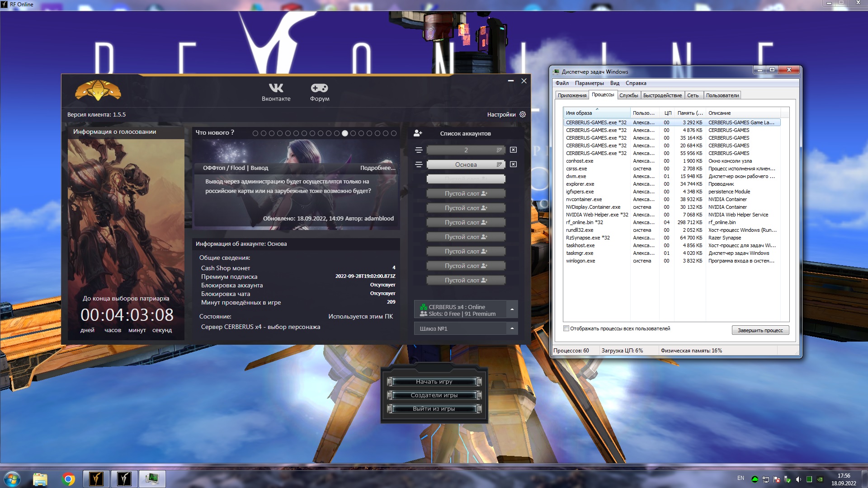Select the winlogon.exe process row

coord(672,261)
